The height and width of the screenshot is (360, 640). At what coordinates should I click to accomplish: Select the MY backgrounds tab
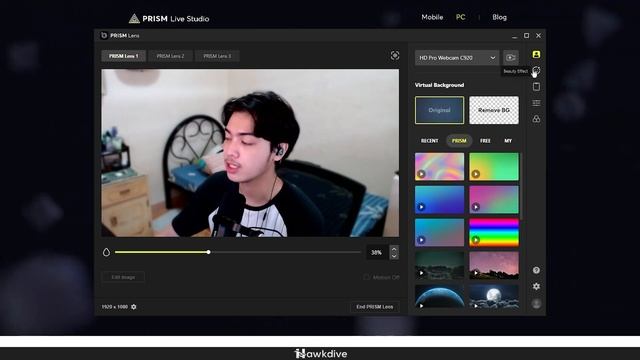coord(508,140)
